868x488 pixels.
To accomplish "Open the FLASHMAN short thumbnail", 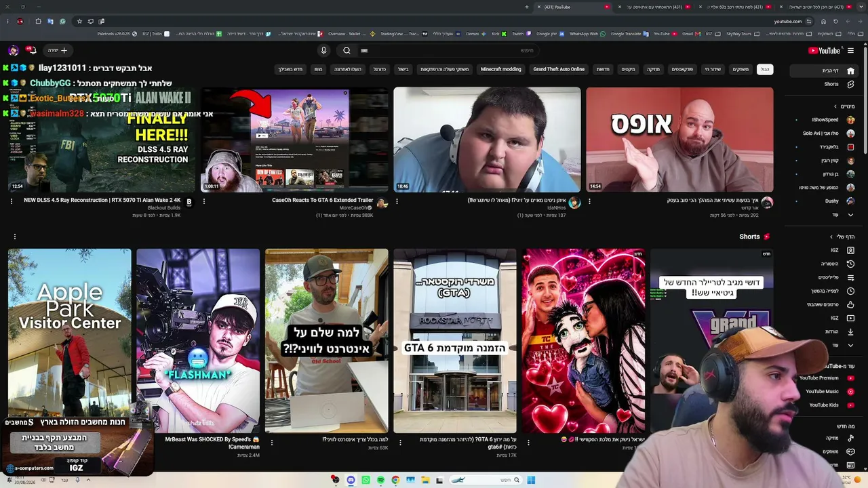I will [198, 341].
